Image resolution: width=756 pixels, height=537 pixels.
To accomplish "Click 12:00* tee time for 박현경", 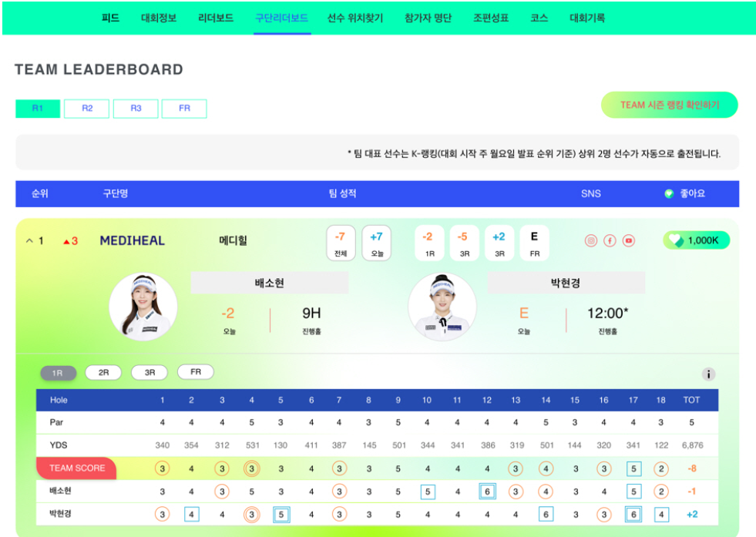I will tap(607, 314).
